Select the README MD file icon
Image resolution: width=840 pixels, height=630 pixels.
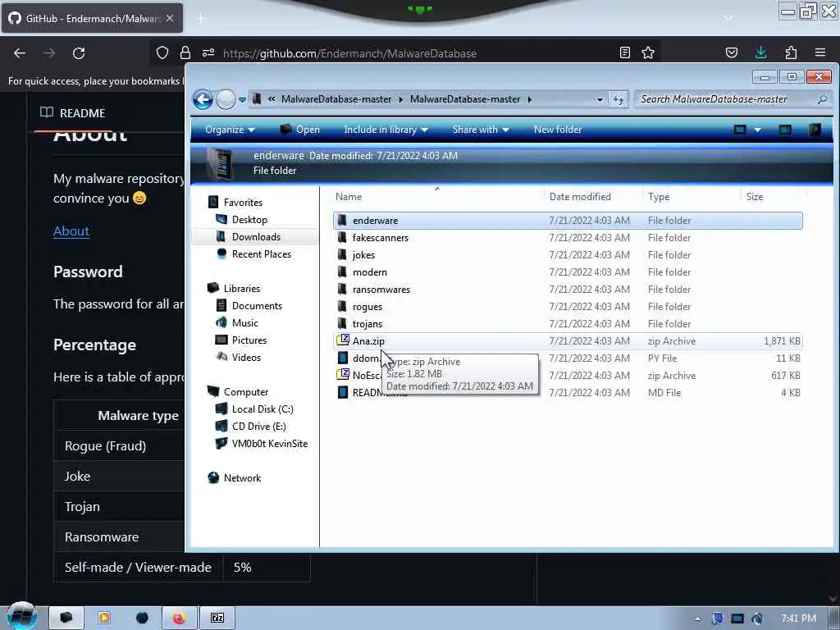[342, 392]
